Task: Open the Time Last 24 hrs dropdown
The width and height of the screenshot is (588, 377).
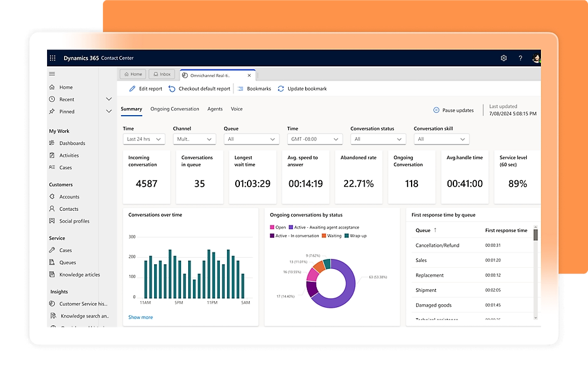Action: (x=144, y=139)
